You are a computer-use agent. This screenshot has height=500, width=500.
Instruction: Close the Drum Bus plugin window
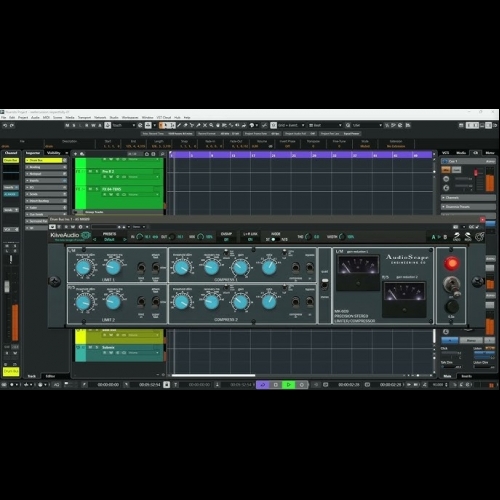pyautogui.click(x=482, y=220)
